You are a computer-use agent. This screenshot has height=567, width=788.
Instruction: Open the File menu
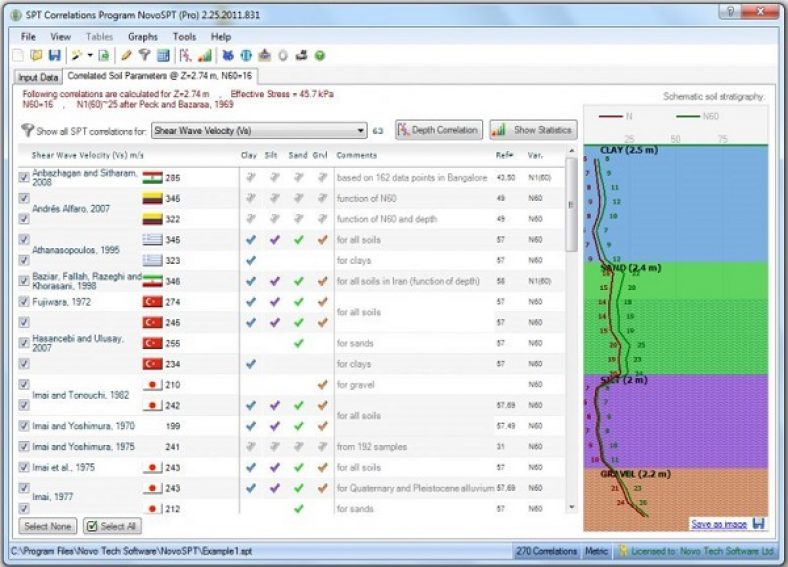click(x=28, y=37)
